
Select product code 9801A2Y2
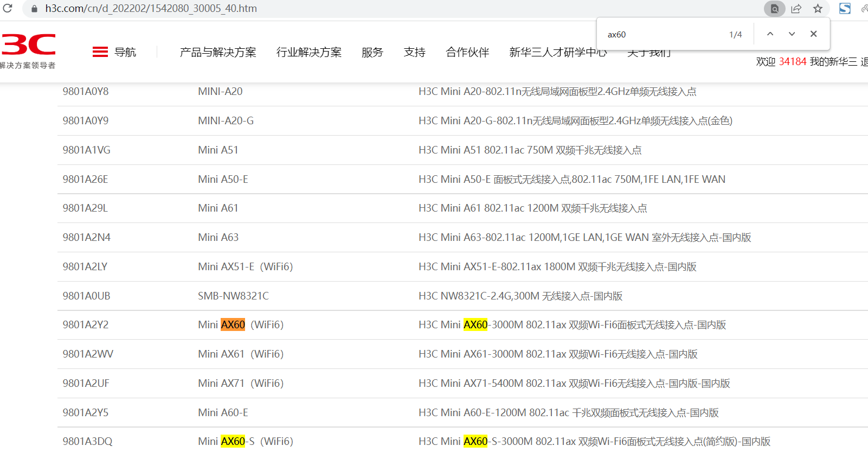click(x=85, y=325)
